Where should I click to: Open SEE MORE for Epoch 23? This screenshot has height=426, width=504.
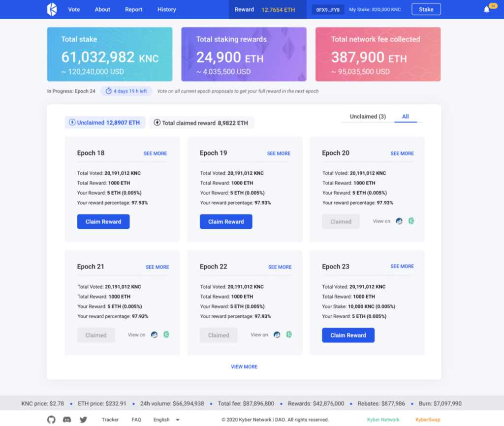tap(402, 266)
